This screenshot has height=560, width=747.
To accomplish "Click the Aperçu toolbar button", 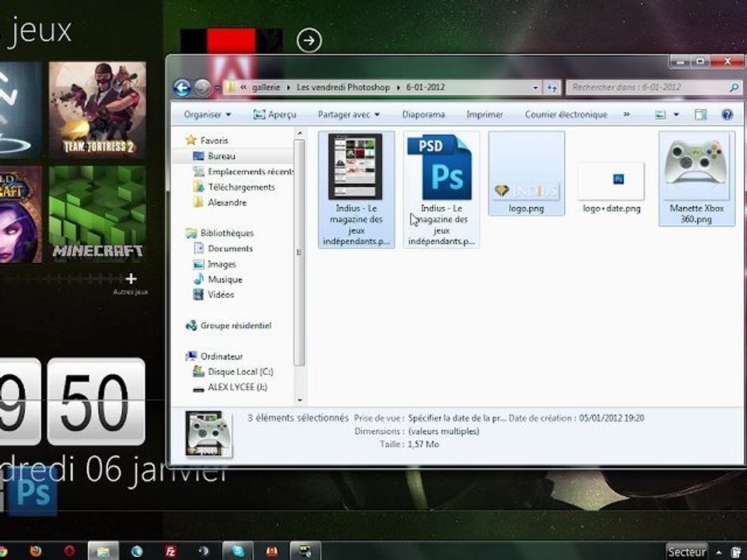I will coord(275,115).
